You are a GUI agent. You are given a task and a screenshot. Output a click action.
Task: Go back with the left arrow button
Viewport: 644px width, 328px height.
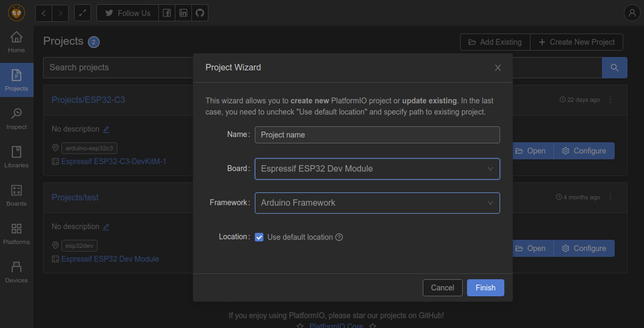pyautogui.click(x=44, y=13)
